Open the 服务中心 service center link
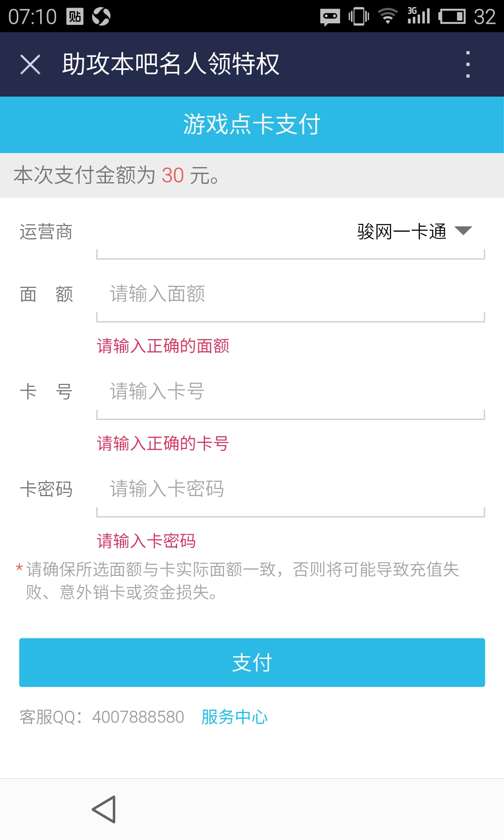Image resolution: width=504 pixels, height=840 pixels. (234, 717)
